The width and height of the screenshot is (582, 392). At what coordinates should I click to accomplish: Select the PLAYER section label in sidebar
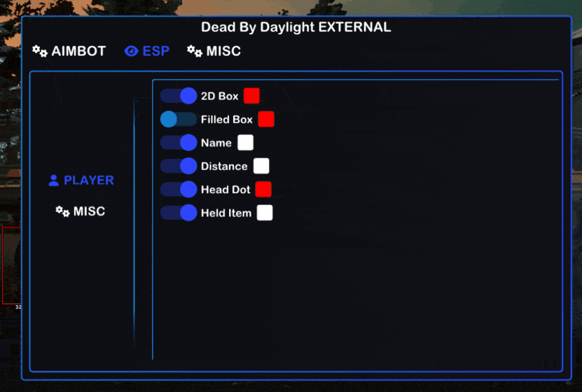(89, 180)
